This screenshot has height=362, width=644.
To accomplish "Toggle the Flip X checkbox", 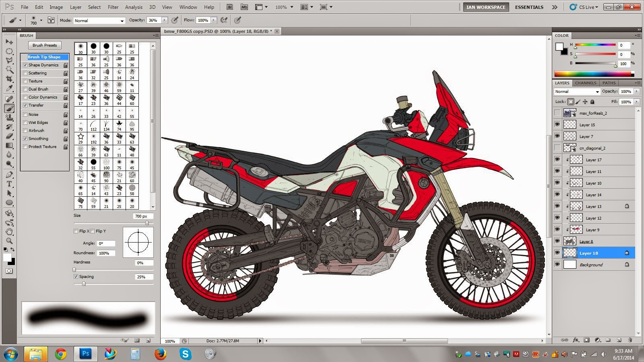I will tap(76, 231).
